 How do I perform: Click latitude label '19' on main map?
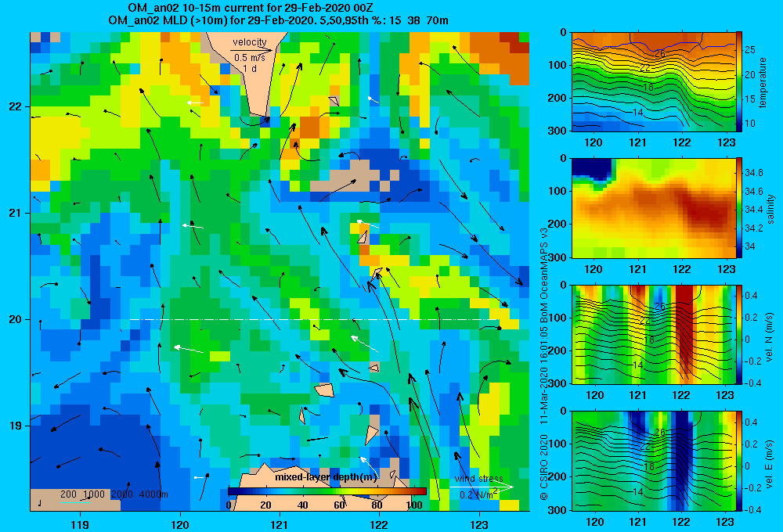[15, 426]
